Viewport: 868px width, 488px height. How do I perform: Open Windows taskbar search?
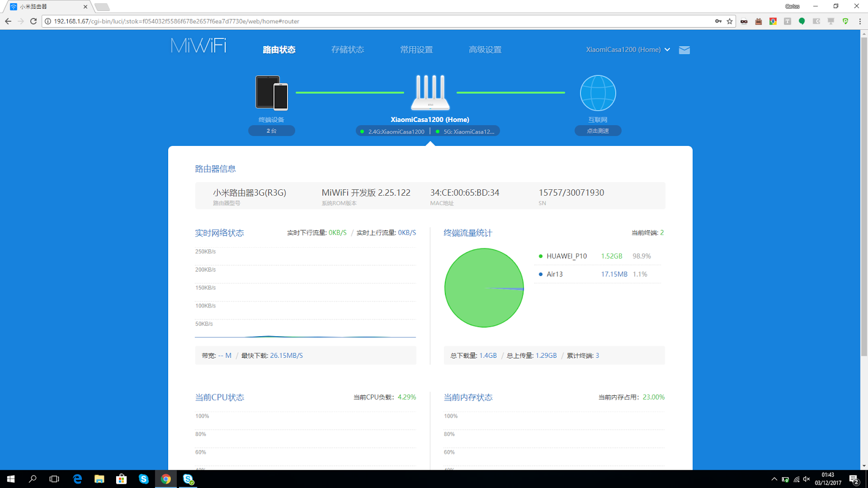[x=33, y=479]
